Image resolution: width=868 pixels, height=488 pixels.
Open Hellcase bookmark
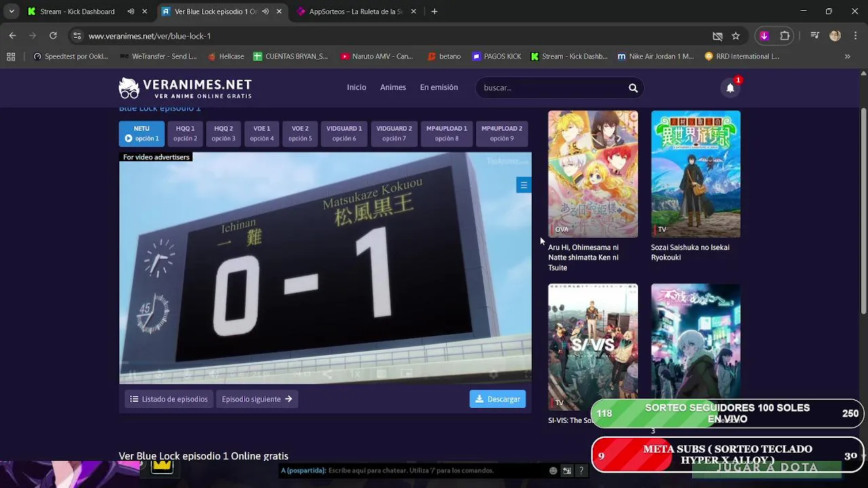click(x=226, y=56)
